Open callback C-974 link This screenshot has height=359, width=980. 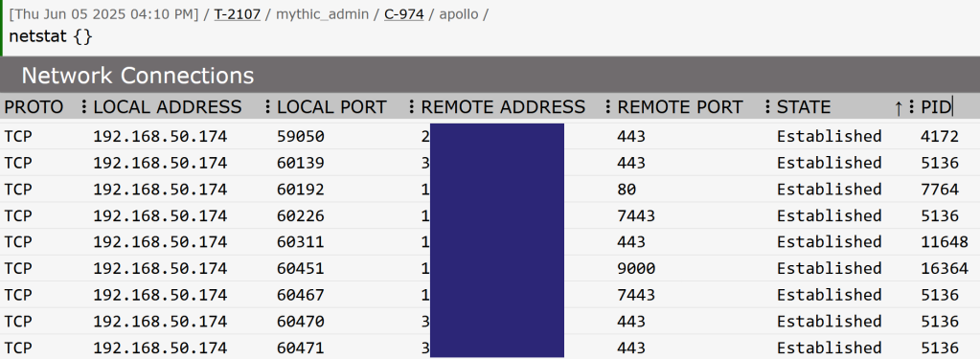coord(403,13)
